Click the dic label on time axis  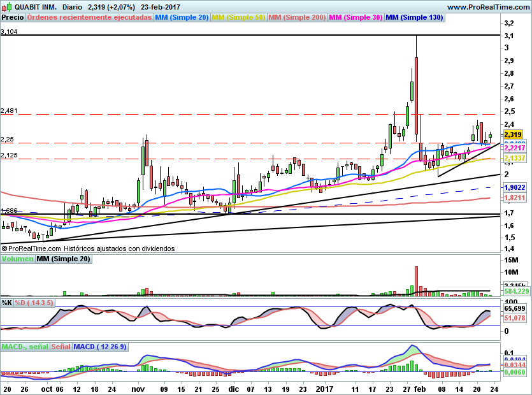click(233, 389)
